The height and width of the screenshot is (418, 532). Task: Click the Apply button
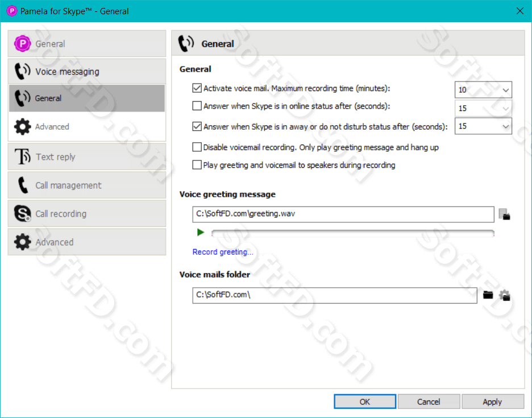[x=492, y=402]
